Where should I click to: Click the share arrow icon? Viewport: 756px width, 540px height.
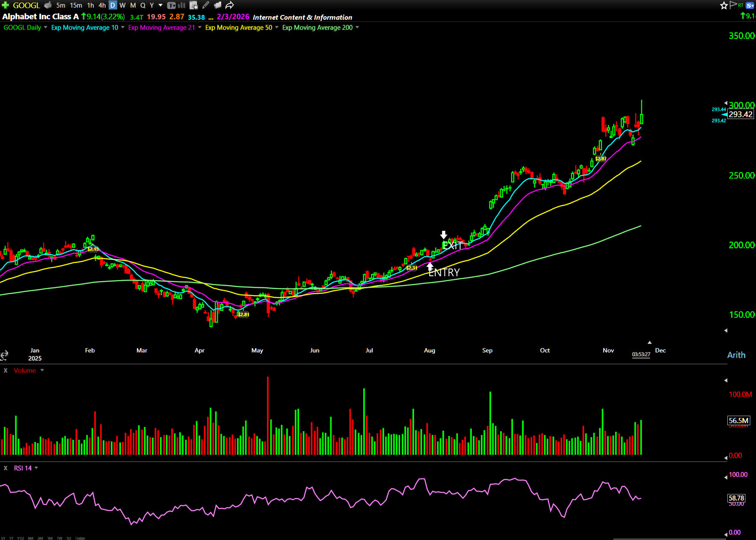coord(230,5)
